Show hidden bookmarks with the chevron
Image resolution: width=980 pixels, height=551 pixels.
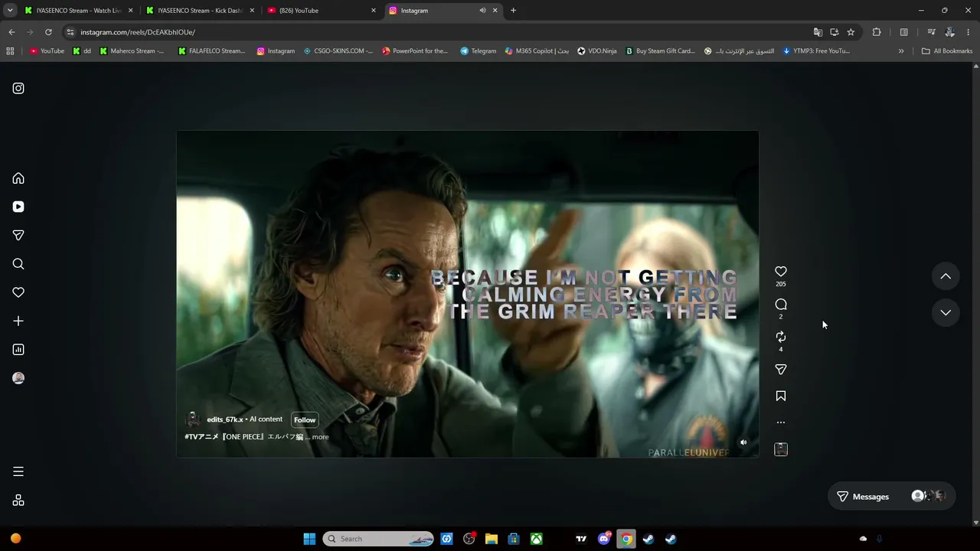901,51
